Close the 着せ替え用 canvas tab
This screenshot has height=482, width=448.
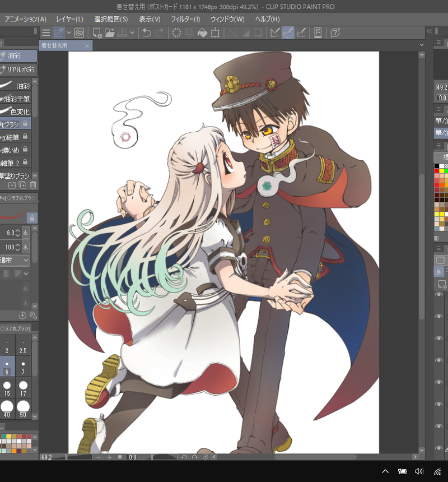click(87, 46)
